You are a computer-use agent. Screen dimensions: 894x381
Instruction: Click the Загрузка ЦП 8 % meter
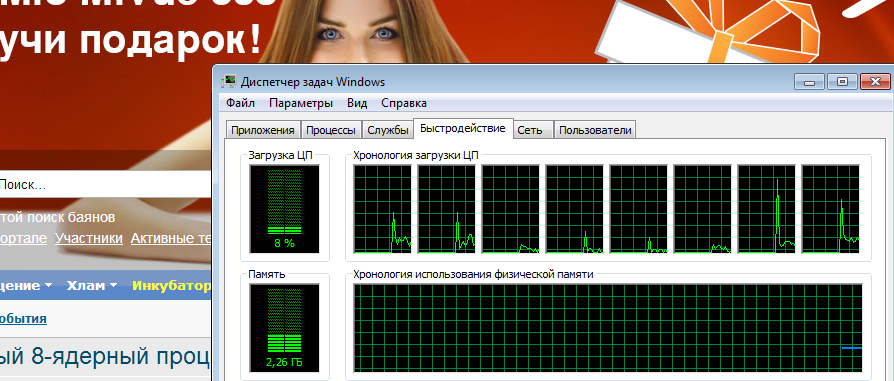(285, 209)
